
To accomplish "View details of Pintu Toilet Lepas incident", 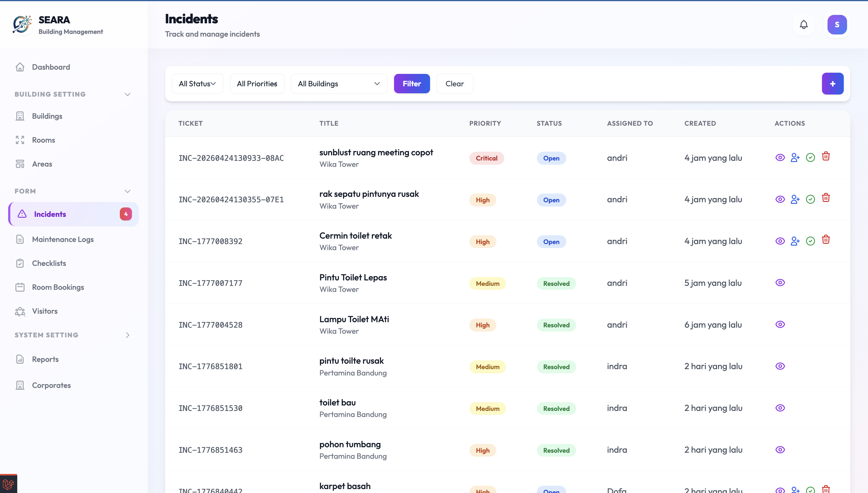I will pyautogui.click(x=780, y=283).
